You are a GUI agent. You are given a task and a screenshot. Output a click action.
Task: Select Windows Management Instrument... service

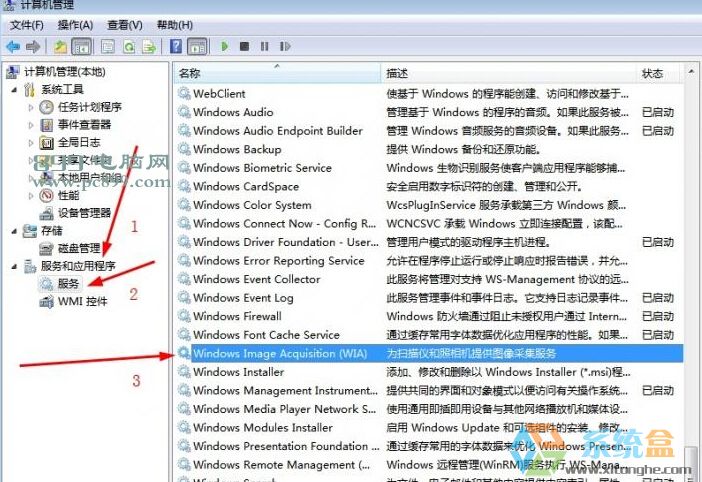(x=429, y=390)
